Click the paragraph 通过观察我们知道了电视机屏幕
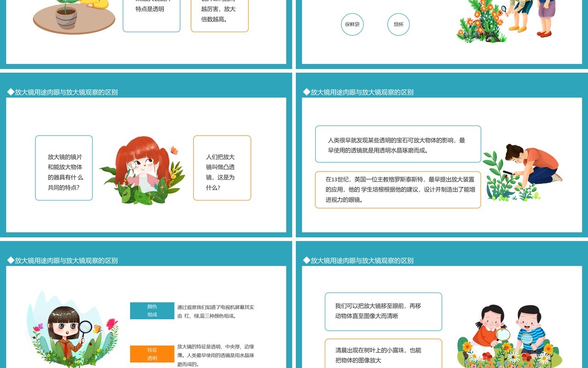The image size is (588, 368). [216, 311]
